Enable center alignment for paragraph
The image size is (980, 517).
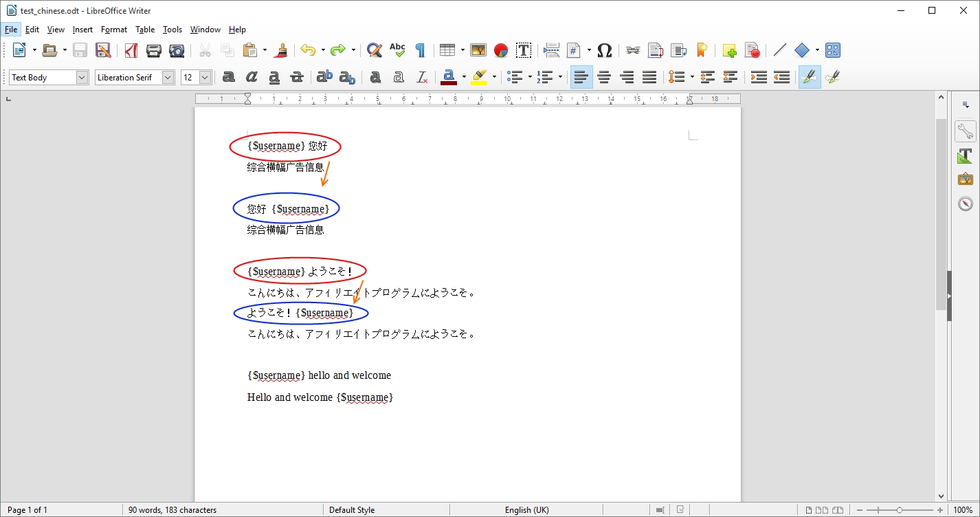pos(604,78)
